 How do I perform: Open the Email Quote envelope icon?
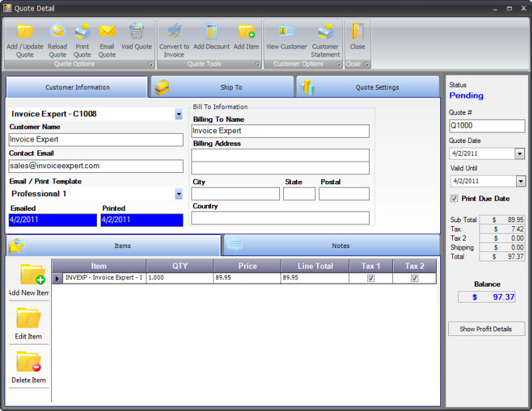pyautogui.click(x=107, y=31)
